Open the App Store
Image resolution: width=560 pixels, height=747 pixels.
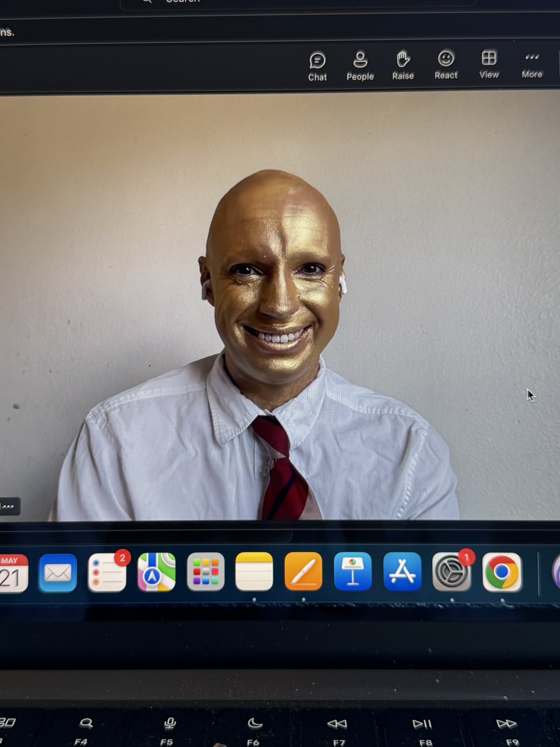coord(402,571)
